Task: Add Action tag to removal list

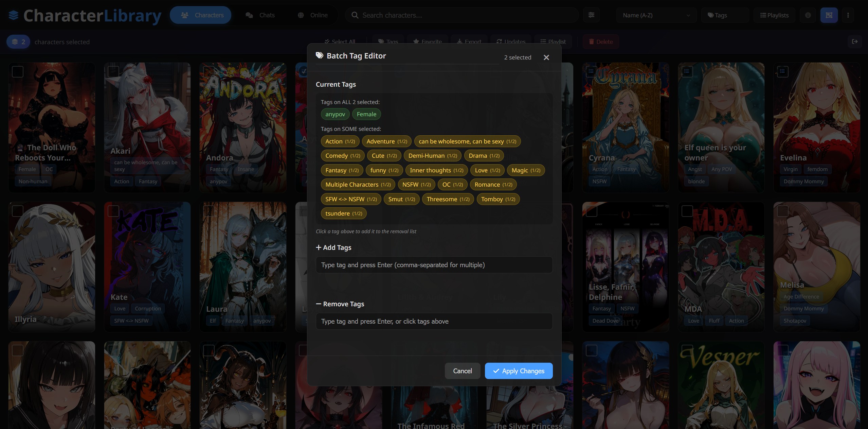Action: (x=340, y=141)
